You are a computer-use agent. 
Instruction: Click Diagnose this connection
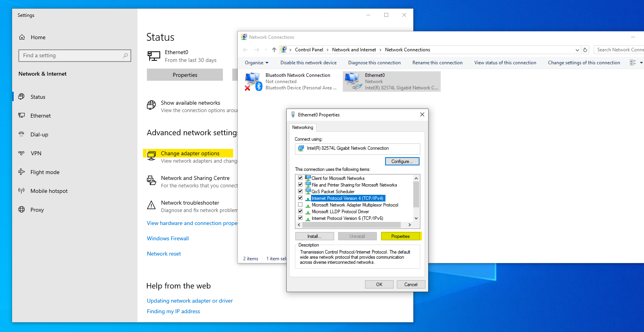(x=374, y=63)
